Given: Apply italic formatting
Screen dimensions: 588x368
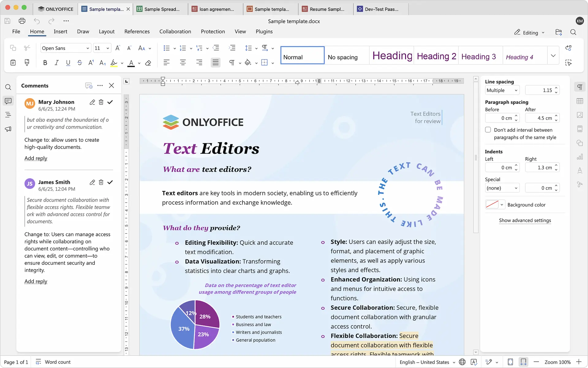Looking at the screenshot, I should coord(56,63).
